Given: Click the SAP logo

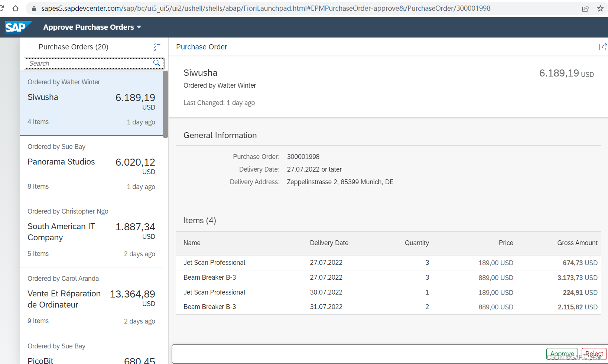Looking at the screenshot, I should coord(18,27).
